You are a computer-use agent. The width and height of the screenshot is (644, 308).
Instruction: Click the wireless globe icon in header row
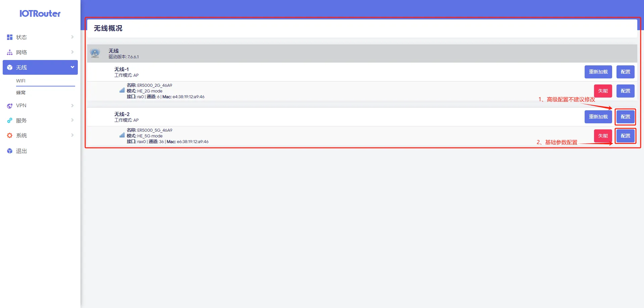tap(95, 53)
